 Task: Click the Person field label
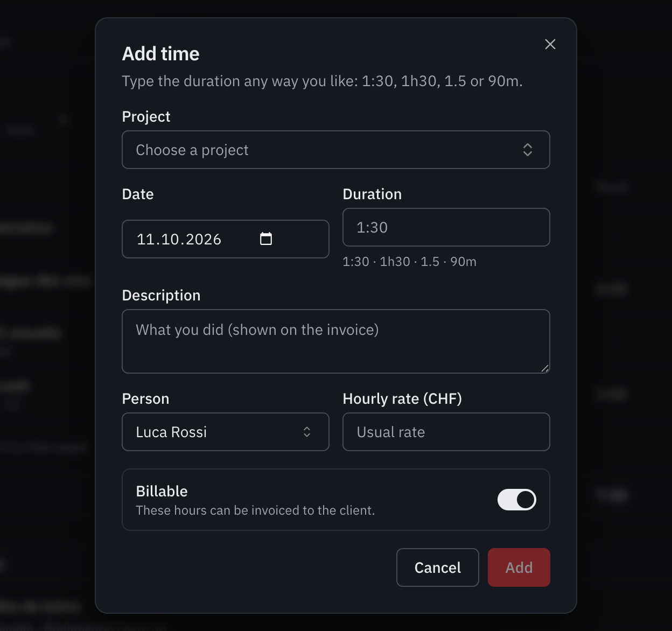pos(145,399)
